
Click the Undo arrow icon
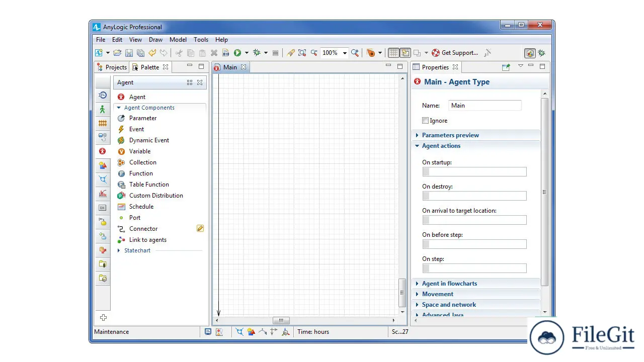pos(152,53)
